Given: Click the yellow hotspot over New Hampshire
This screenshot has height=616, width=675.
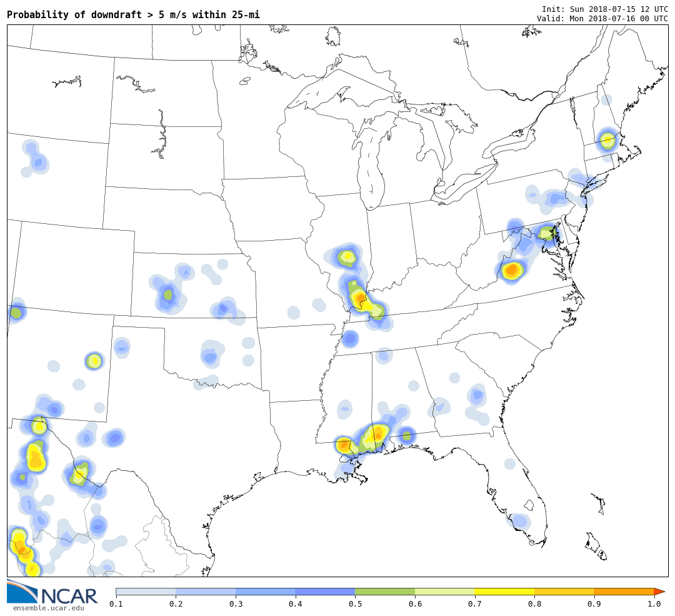Looking at the screenshot, I should coord(607,140).
